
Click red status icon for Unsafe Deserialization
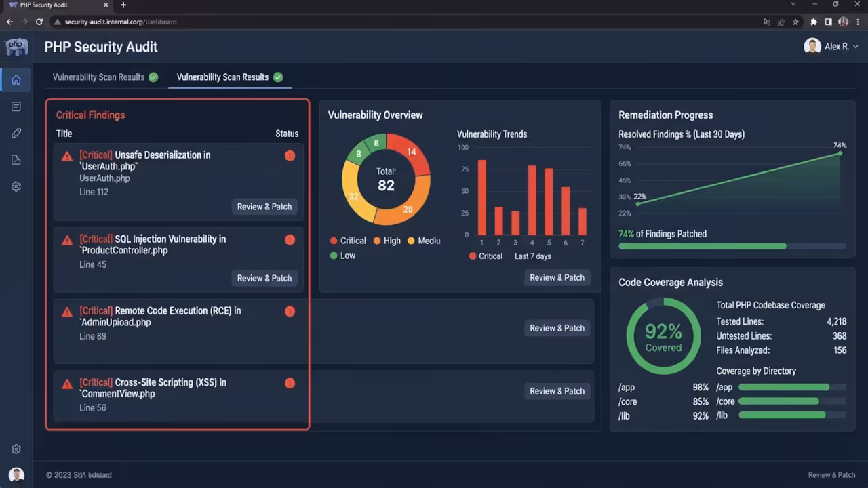[290, 156]
